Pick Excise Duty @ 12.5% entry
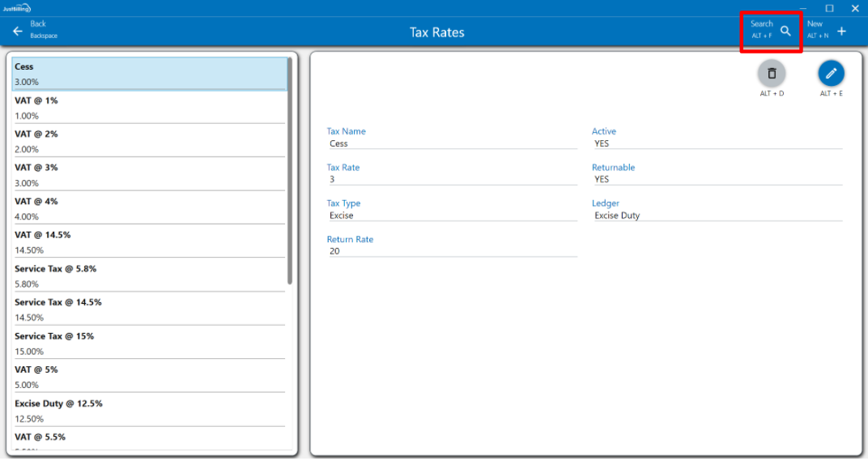The height and width of the screenshot is (461, 868). coord(150,410)
